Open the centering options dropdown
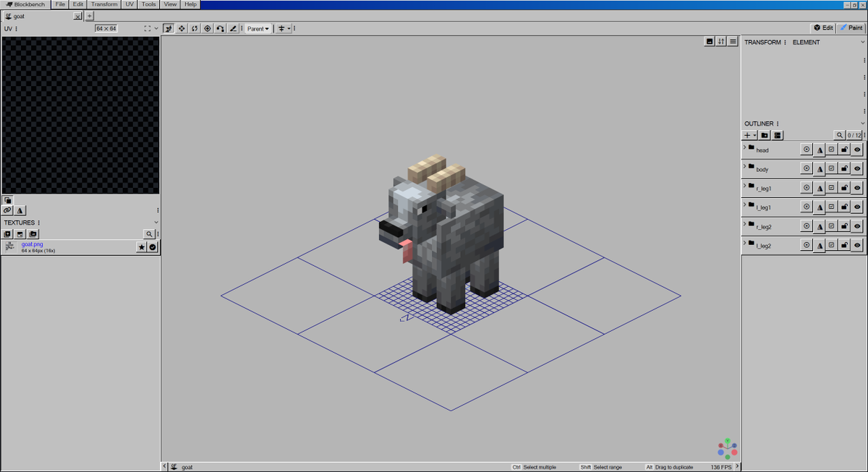The height and width of the screenshot is (472, 868). click(x=285, y=28)
